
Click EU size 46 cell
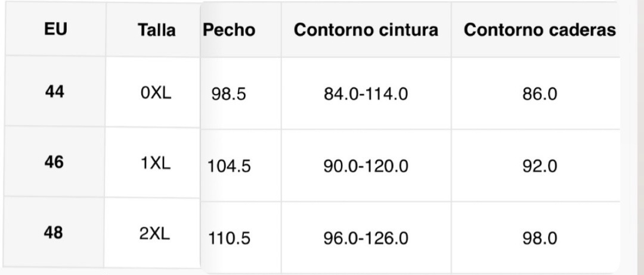(x=54, y=162)
